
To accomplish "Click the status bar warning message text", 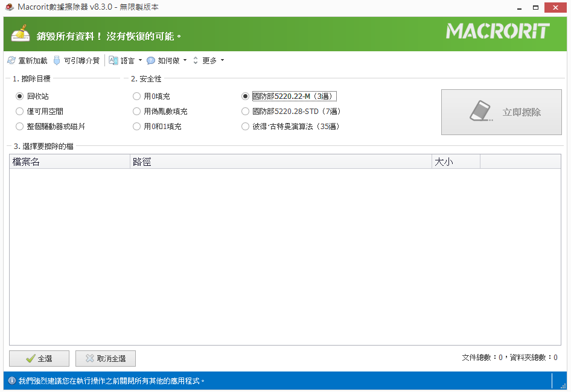I will [112, 381].
